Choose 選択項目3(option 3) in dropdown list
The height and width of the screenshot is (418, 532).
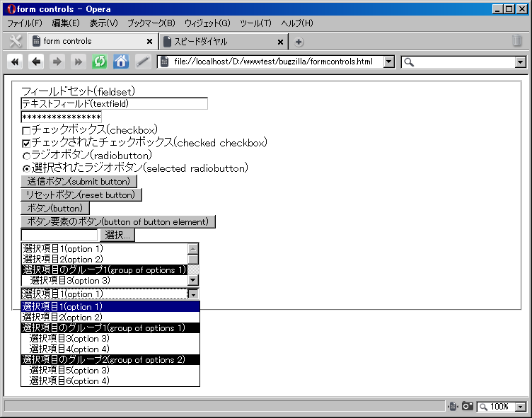point(110,339)
